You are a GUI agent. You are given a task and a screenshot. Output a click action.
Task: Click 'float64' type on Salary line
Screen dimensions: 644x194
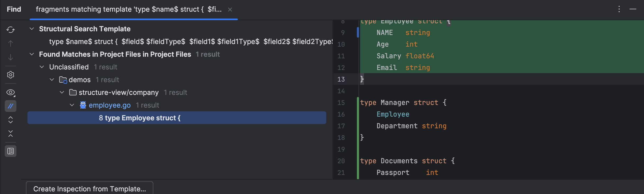(420, 56)
